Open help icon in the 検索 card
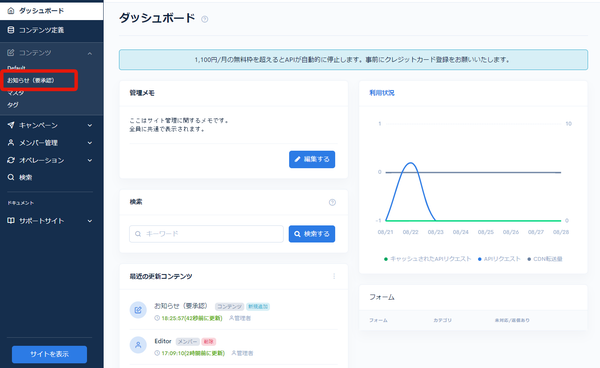Screen dimensions: 600x368 [332, 202]
